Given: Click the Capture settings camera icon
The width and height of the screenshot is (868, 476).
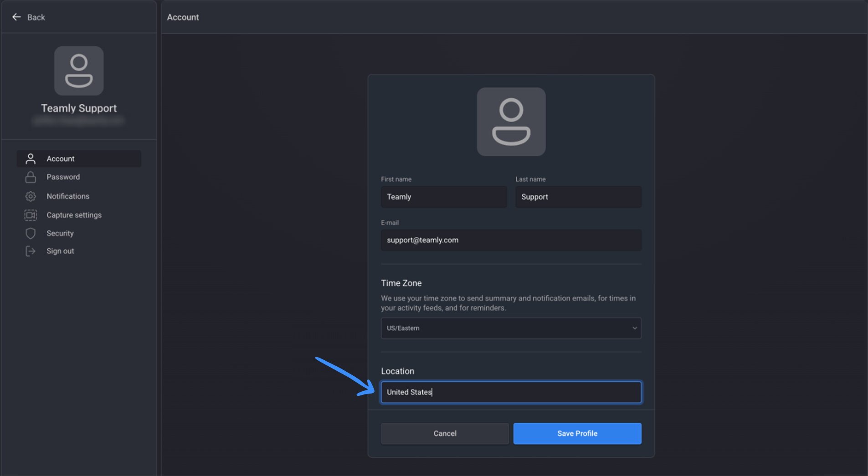Looking at the screenshot, I should coord(31,215).
